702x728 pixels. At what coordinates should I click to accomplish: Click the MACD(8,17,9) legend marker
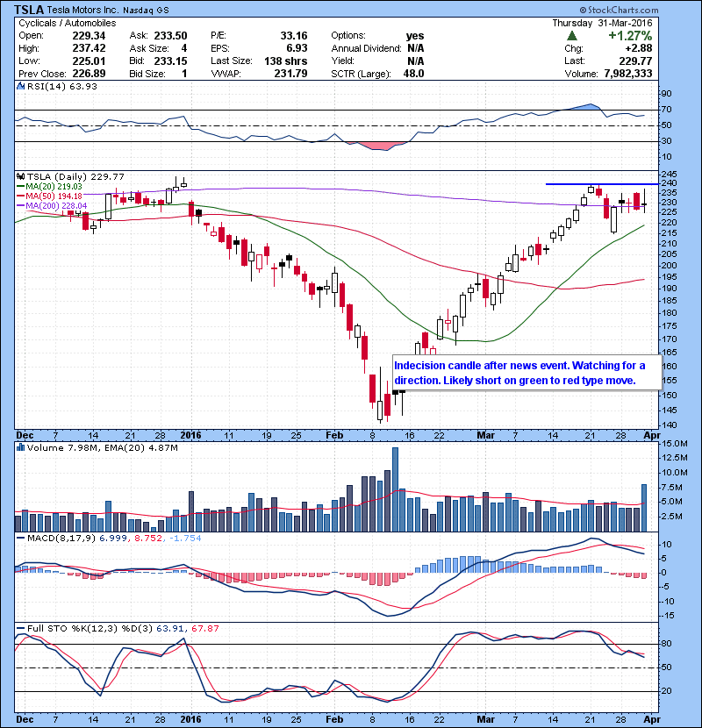(20, 539)
